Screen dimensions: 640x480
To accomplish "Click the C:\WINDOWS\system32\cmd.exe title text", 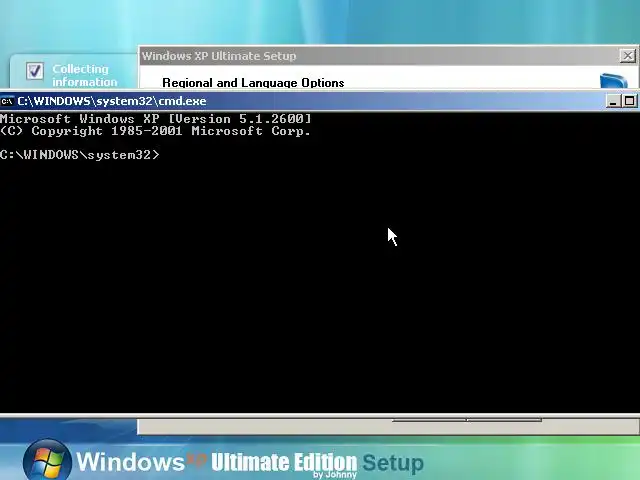I will [x=112, y=101].
